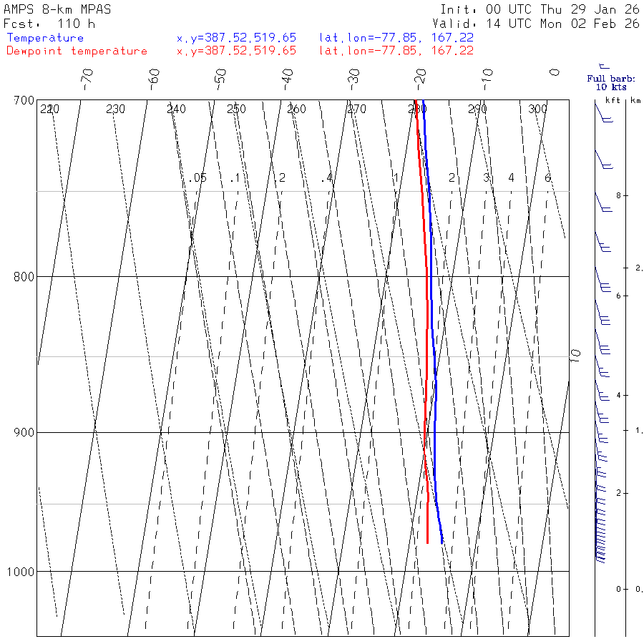Click the 'Init: 00 UTC Thu 29 Jan 26' text
644x644 pixels.
pyautogui.click(x=540, y=9)
